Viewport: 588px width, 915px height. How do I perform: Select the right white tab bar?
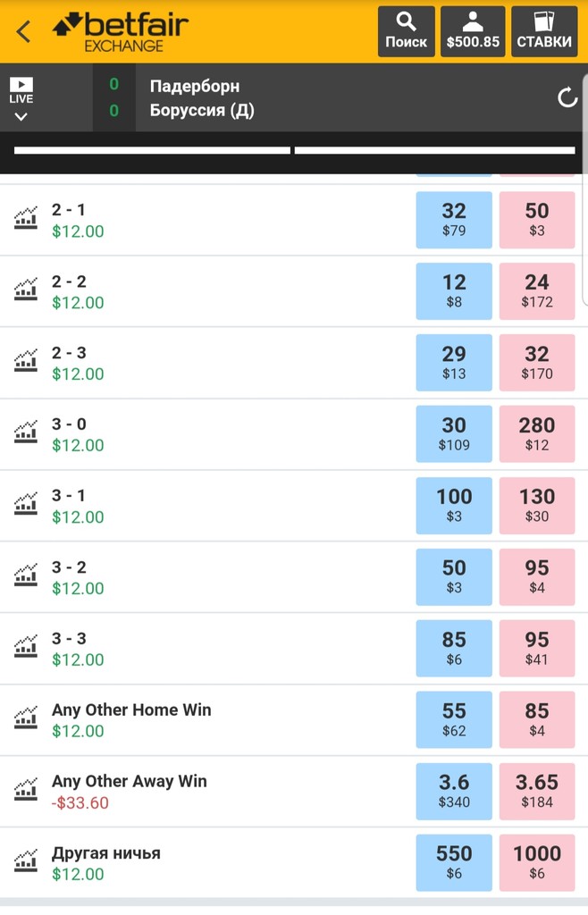click(434, 150)
